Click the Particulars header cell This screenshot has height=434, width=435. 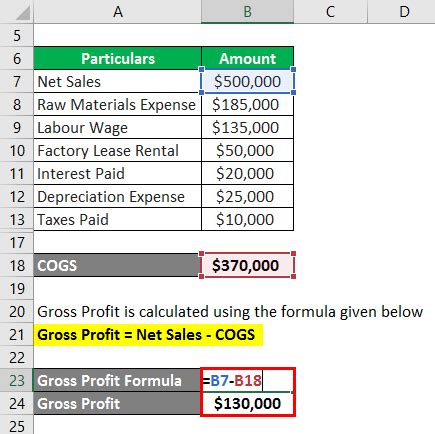(117, 58)
